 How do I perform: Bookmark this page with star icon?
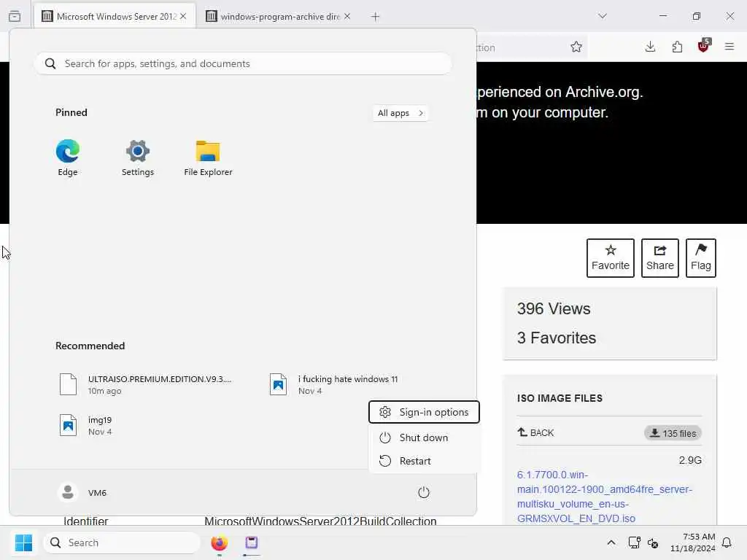click(576, 47)
